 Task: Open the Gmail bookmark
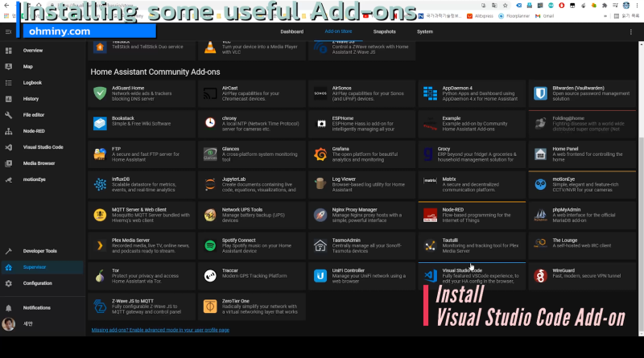(545, 16)
